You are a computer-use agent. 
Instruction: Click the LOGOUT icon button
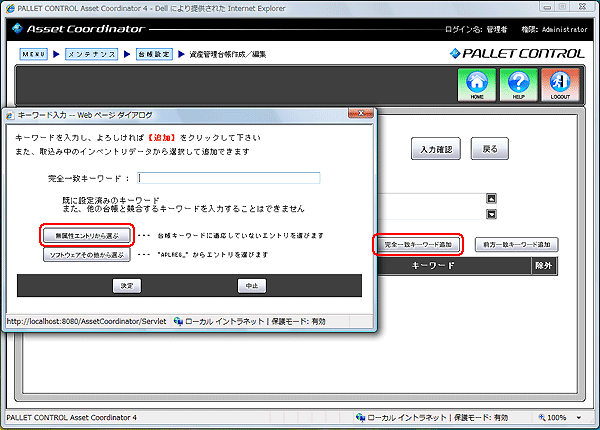560,86
